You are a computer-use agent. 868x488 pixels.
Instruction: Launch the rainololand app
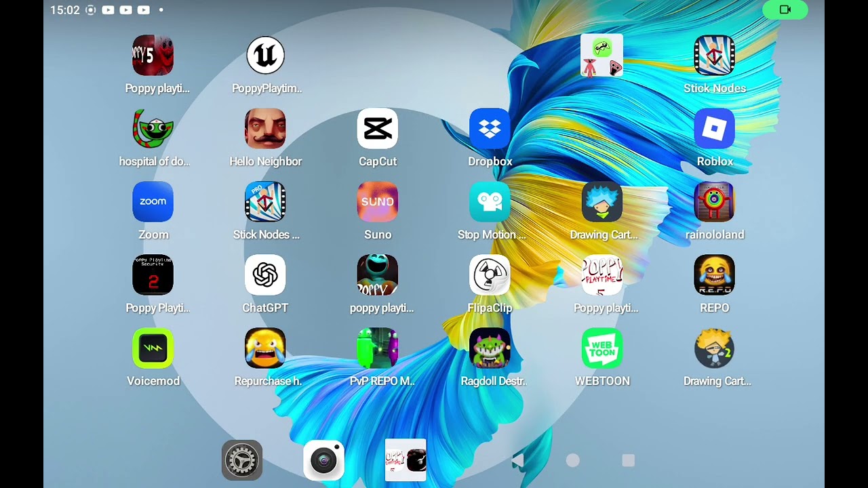[715, 202]
